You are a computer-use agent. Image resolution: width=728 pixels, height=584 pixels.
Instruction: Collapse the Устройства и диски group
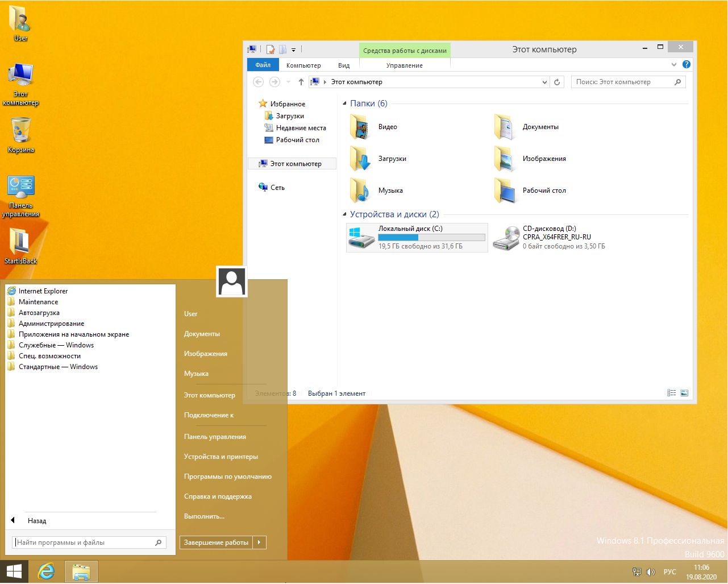pyautogui.click(x=344, y=215)
